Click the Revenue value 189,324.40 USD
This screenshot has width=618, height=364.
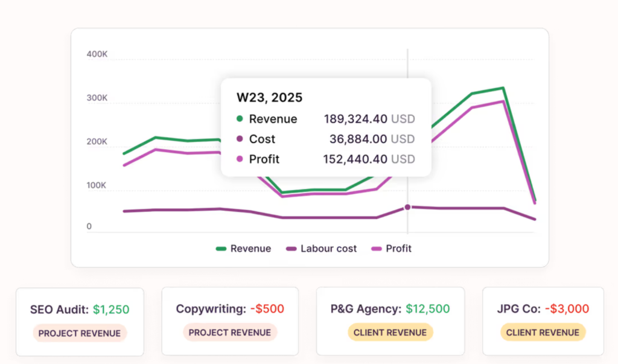coord(369,119)
